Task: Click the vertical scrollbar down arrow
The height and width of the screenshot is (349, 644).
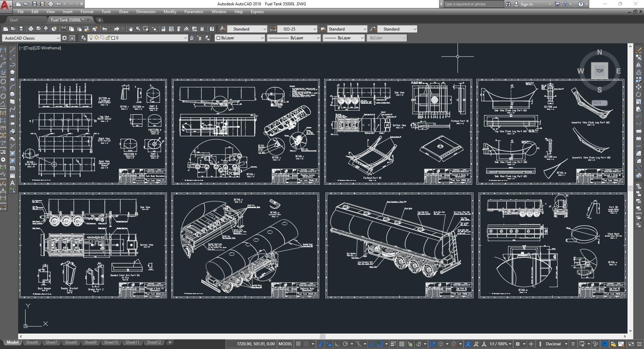Action: click(x=630, y=331)
